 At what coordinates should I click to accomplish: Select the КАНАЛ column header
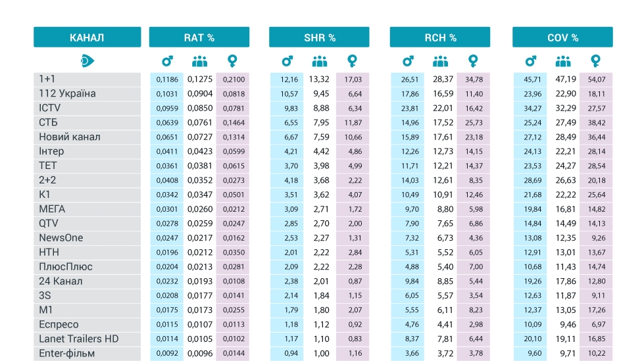87,37
